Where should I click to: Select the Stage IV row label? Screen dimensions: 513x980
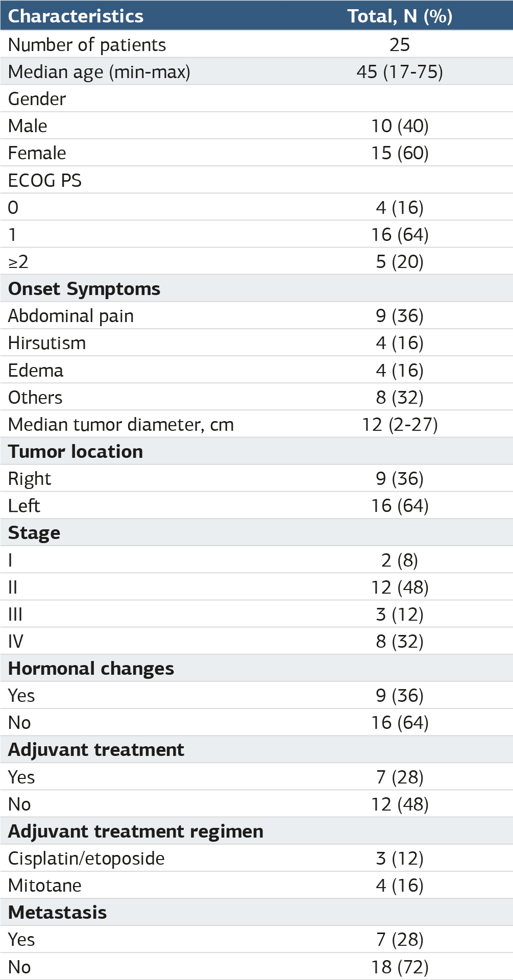click(16, 642)
